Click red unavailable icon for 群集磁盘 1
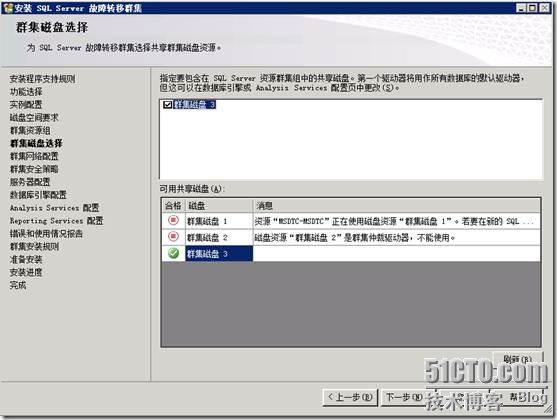Screen dimensions: 557x420 [x=173, y=221]
